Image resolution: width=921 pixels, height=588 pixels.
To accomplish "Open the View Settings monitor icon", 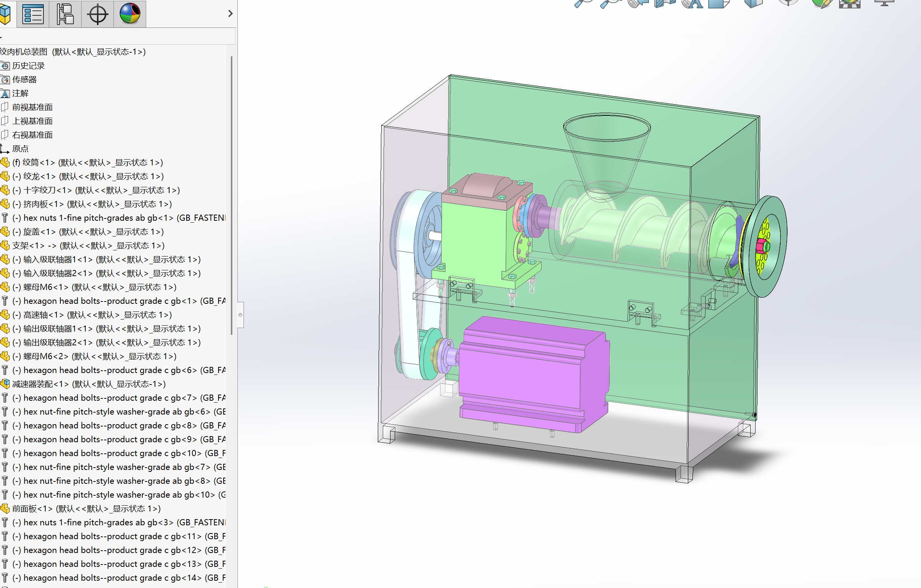I will (x=884, y=3).
